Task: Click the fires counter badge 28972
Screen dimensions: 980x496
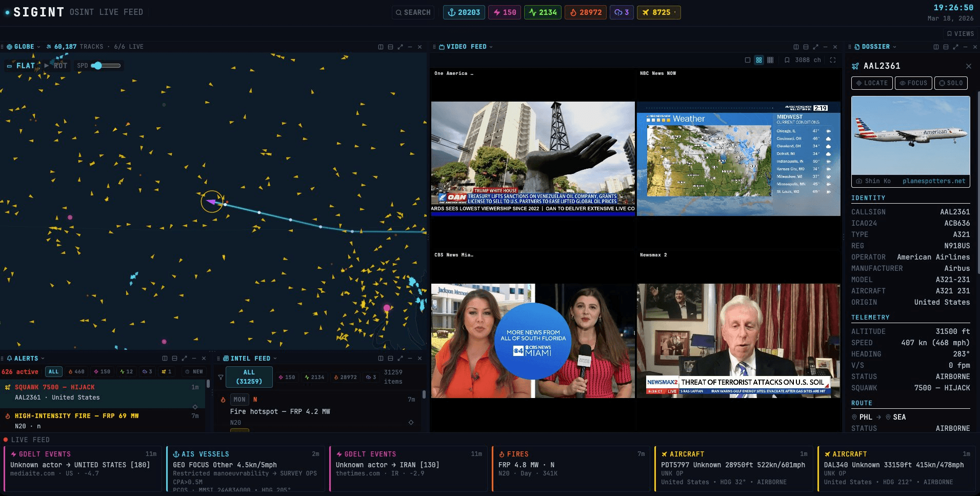Action: [x=586, y=12]
